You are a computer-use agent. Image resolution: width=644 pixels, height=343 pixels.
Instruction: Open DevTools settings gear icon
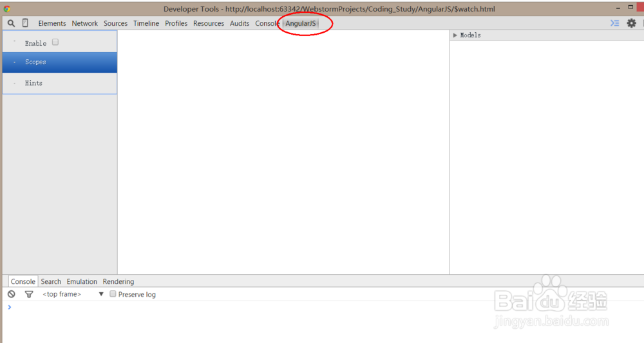(631, 23)
